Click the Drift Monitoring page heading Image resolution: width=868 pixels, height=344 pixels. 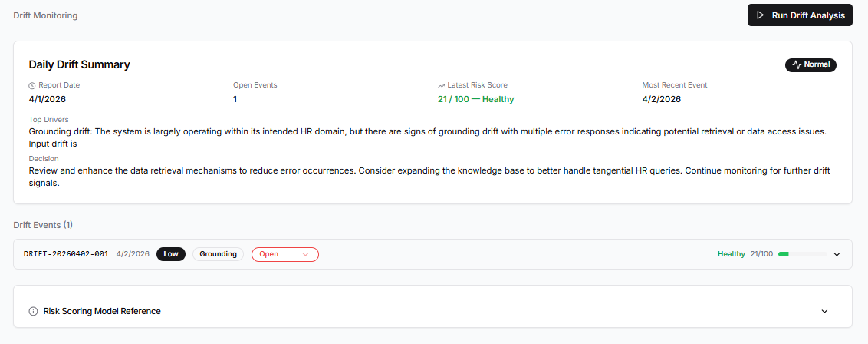[45, 15]
